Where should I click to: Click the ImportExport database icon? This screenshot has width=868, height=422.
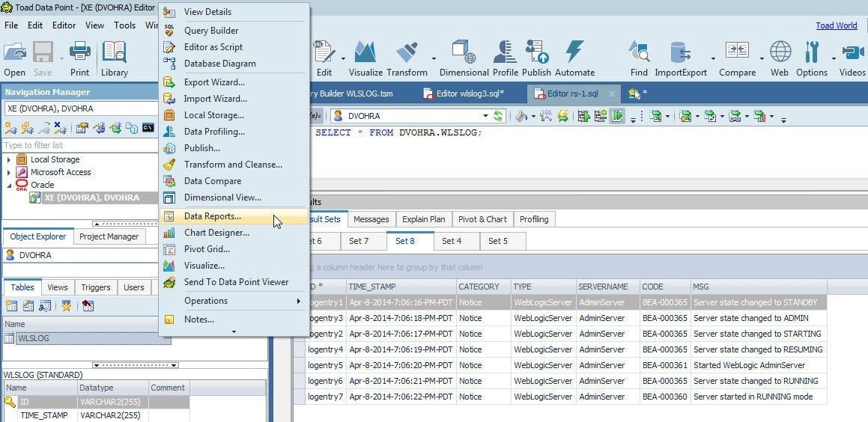tap(680, 52)
